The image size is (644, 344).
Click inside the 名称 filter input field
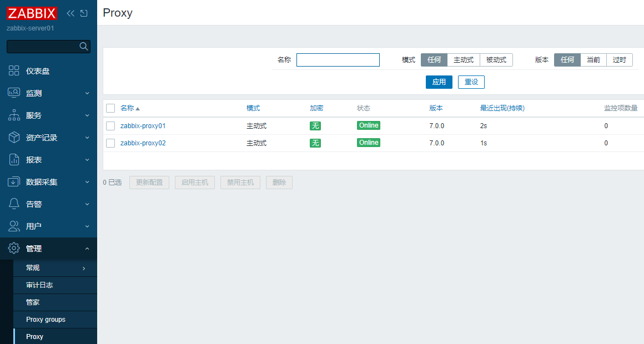coord(338,59)
